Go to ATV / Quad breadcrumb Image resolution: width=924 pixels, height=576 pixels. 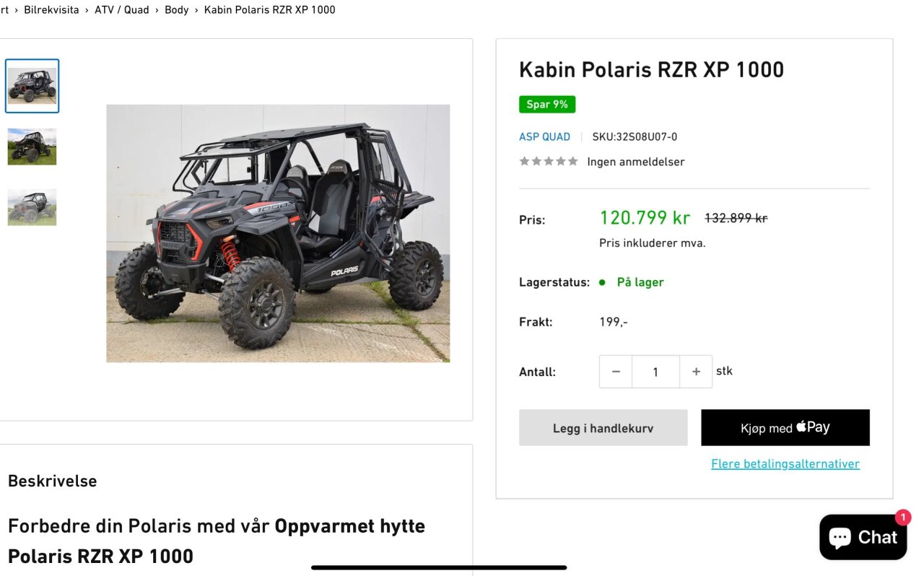click(122, 9)
